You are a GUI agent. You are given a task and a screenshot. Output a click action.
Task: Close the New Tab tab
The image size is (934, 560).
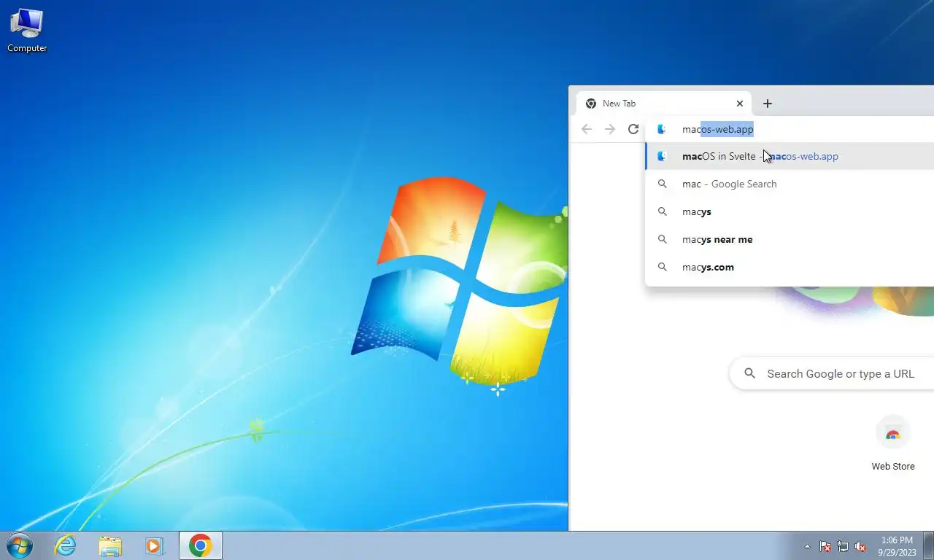tap(740, 104)
